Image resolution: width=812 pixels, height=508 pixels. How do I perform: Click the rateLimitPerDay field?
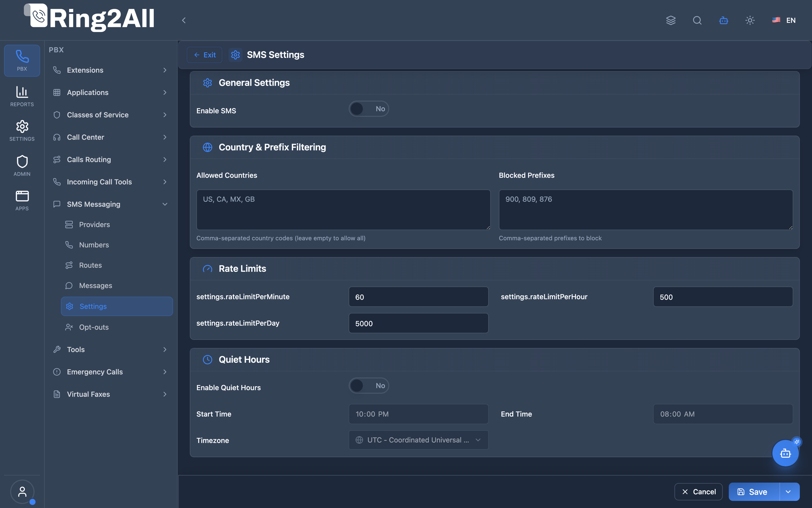[x=418, y=323]
